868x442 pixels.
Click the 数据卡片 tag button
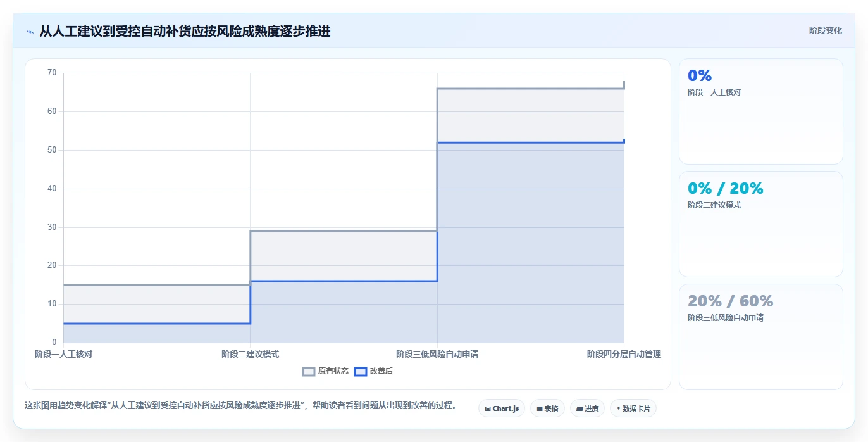pyautogui.click(x=633, y=408)
